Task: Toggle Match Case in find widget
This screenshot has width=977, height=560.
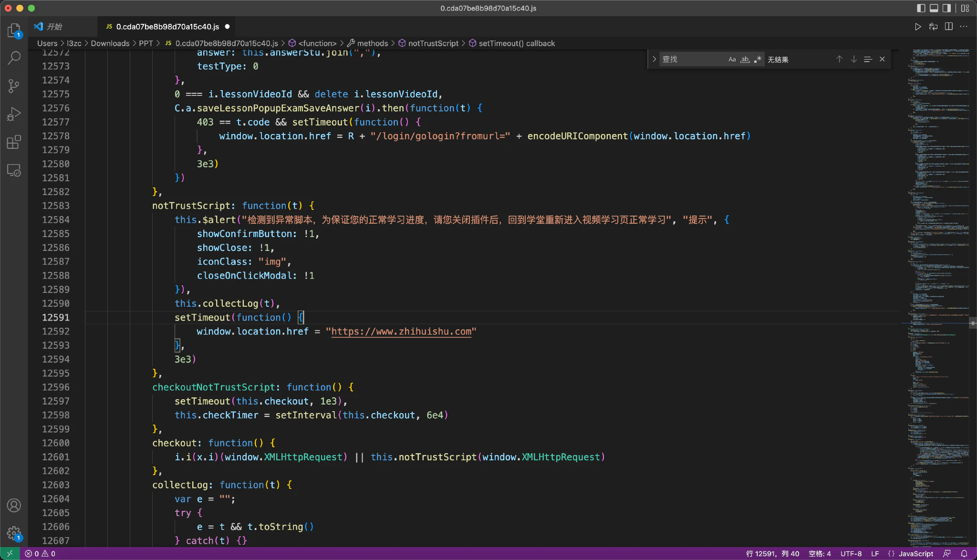Action: (732, 60)
